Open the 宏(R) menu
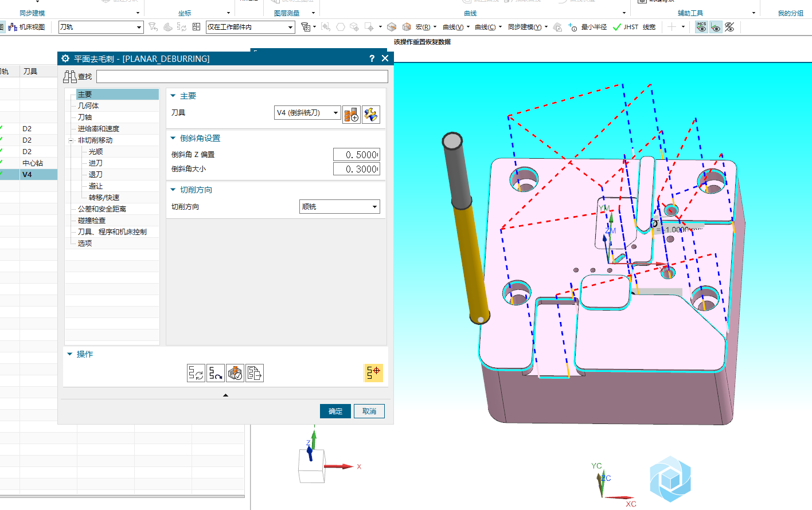The image size is (812, 510). (x=426, y=27)
